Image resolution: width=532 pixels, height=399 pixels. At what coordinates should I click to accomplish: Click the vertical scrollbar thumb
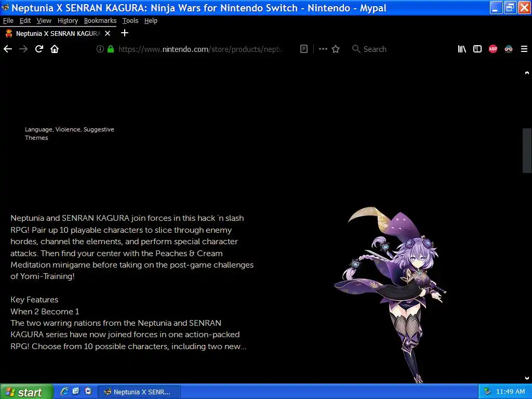coord(527,151)
